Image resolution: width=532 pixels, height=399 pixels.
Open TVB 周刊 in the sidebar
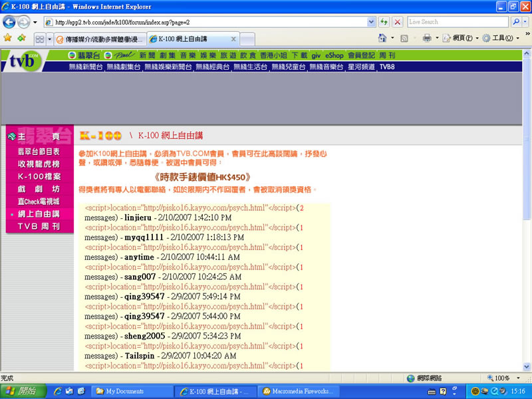39,226
